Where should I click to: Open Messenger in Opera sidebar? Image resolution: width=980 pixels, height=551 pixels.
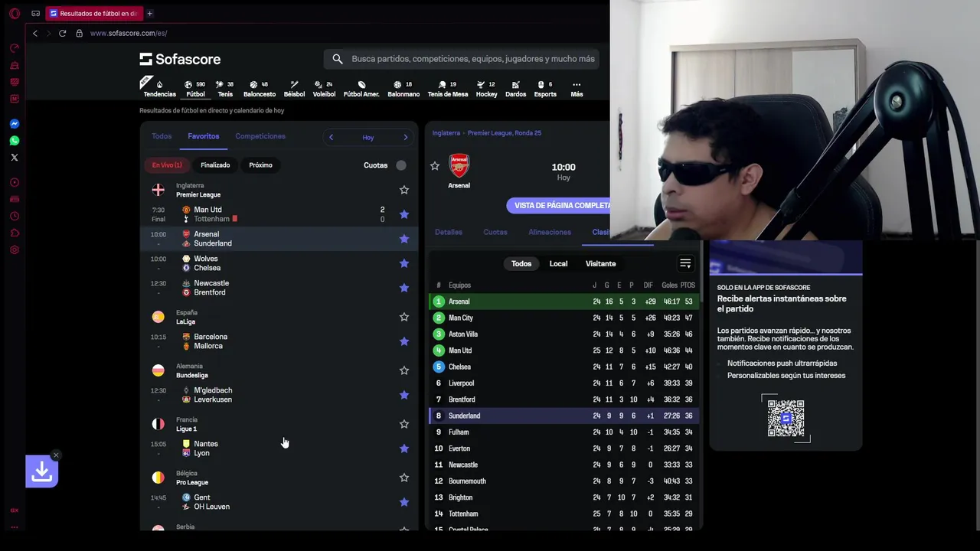click(x=15, y=124)
